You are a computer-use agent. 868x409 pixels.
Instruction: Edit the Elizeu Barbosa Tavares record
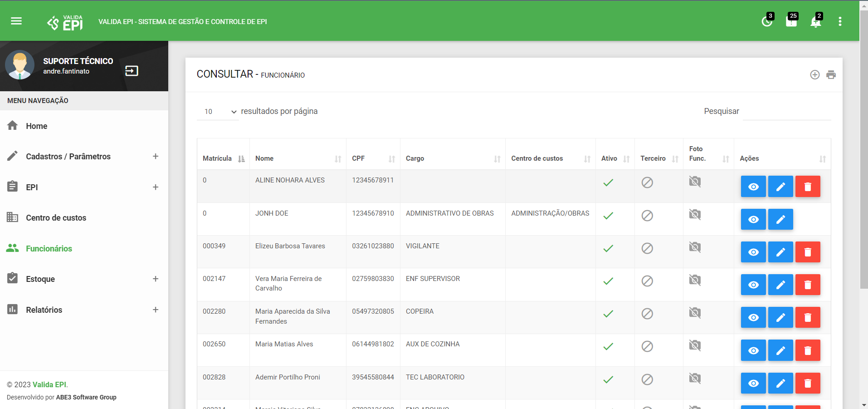pyautogui.click(x=780, y=252)
